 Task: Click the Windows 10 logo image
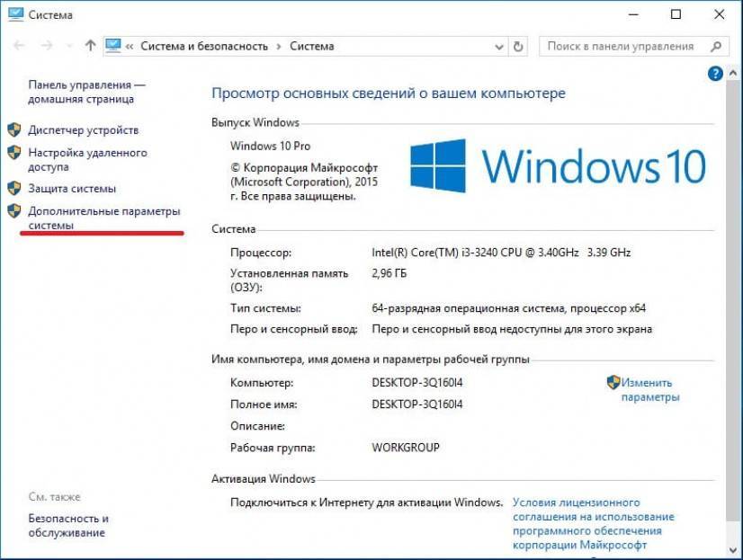point(558,165)
